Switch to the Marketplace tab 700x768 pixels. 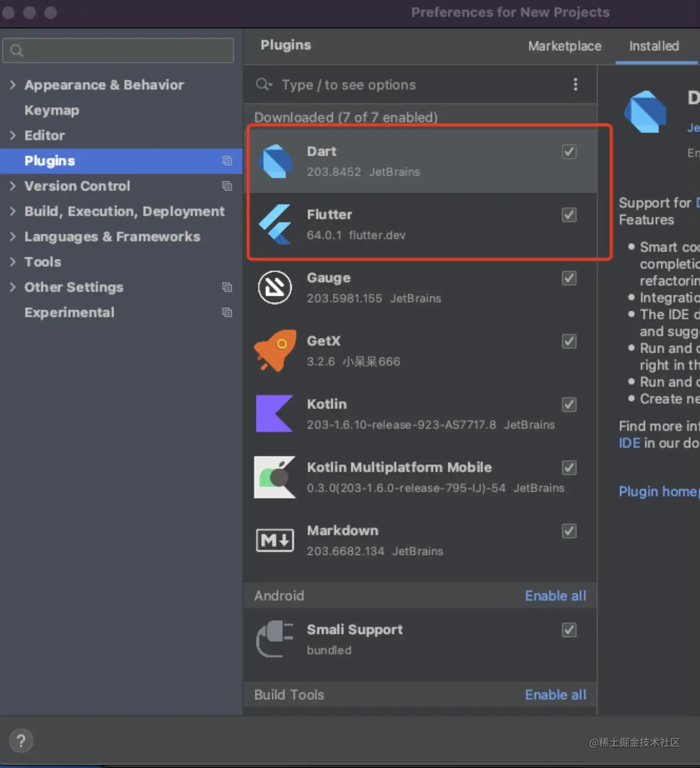click(x=565, y=46)
